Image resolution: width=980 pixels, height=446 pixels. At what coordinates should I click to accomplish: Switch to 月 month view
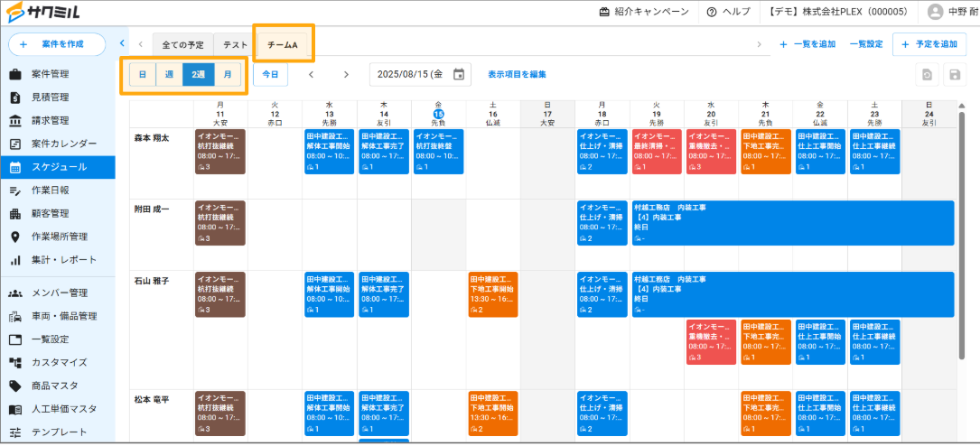click(228, 75)
